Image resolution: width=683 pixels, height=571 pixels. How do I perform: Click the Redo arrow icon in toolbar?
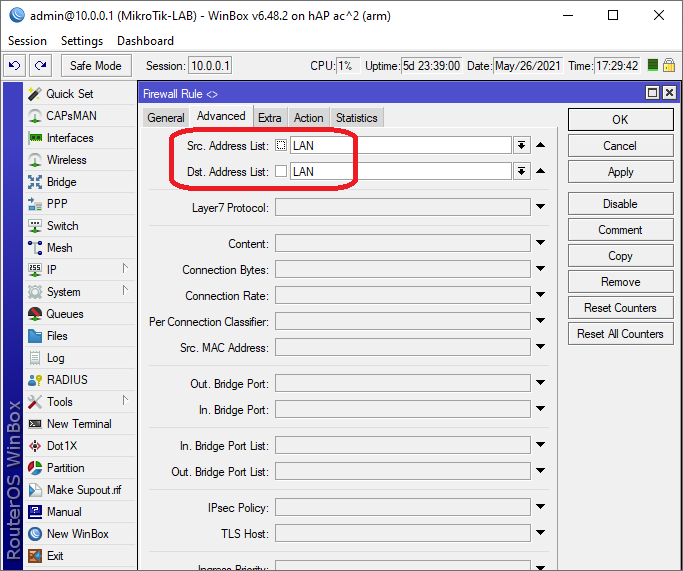[41, 66]
